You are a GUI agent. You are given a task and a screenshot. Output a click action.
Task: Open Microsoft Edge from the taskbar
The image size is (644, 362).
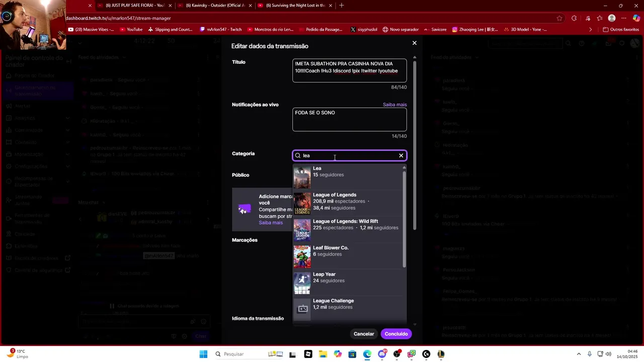367,354
